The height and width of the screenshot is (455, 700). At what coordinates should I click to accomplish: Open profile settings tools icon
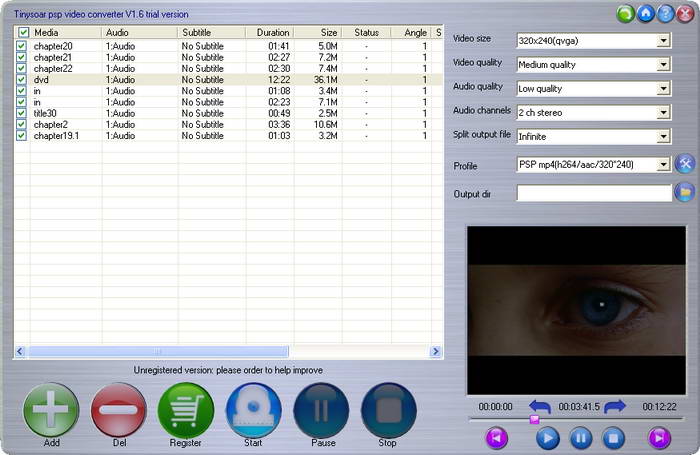pyautogui.click(x=685, y=164)
